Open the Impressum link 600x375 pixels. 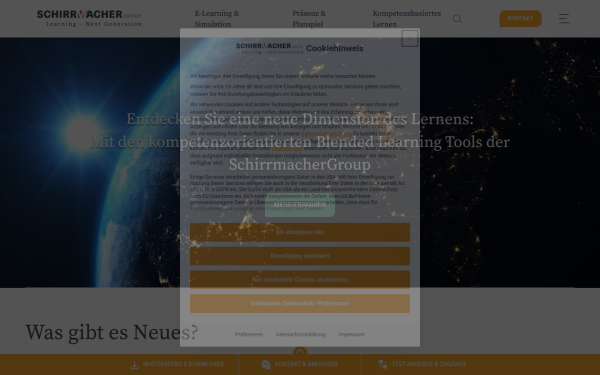coord(352,334)
